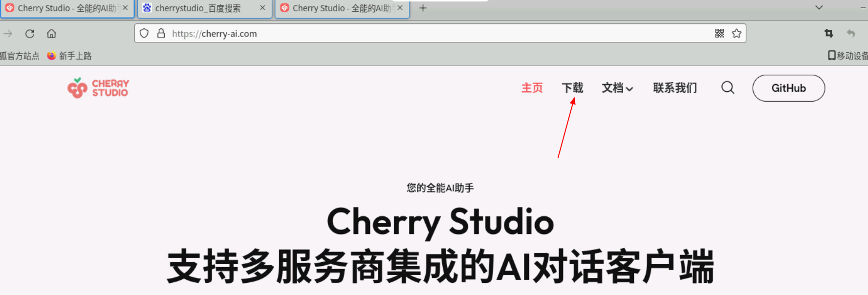
Task: Reload the current page
Action: (30, 34)
